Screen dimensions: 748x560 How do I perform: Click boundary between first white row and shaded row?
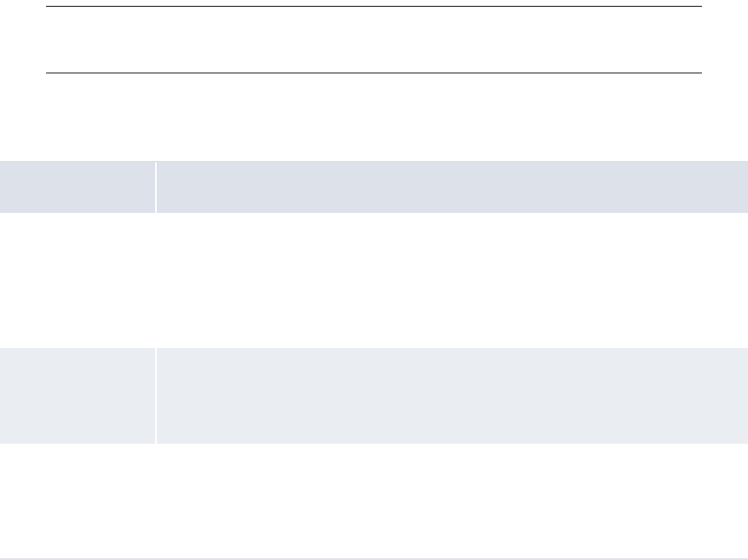pos(374,348)
